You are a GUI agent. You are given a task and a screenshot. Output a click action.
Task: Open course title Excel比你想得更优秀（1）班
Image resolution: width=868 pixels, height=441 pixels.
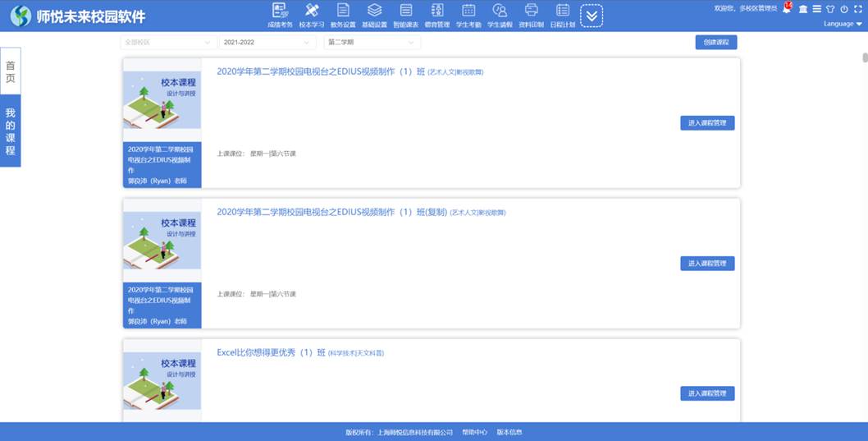pos(272,352)
